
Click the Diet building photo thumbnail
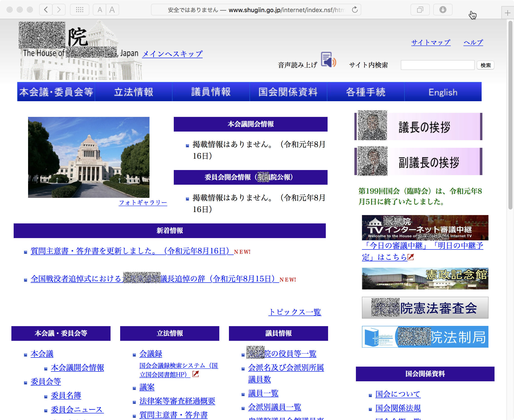[x=89, y=157]
